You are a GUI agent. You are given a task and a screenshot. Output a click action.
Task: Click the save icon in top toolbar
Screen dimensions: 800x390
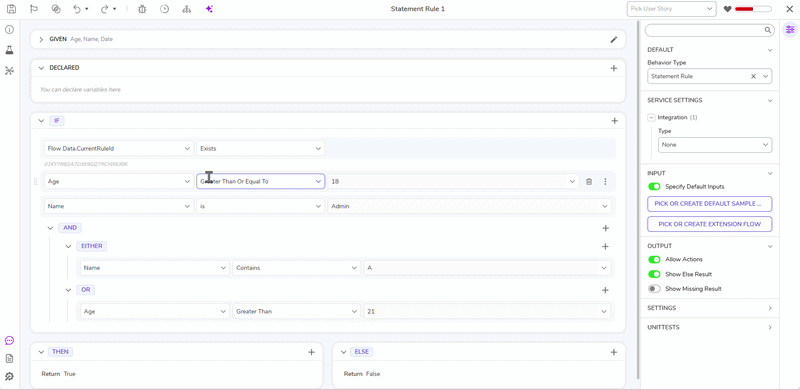point(11,9)
